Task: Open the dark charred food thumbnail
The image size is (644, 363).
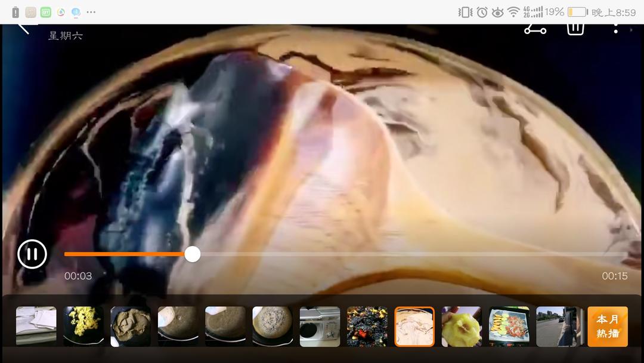Action: (367, 327)
